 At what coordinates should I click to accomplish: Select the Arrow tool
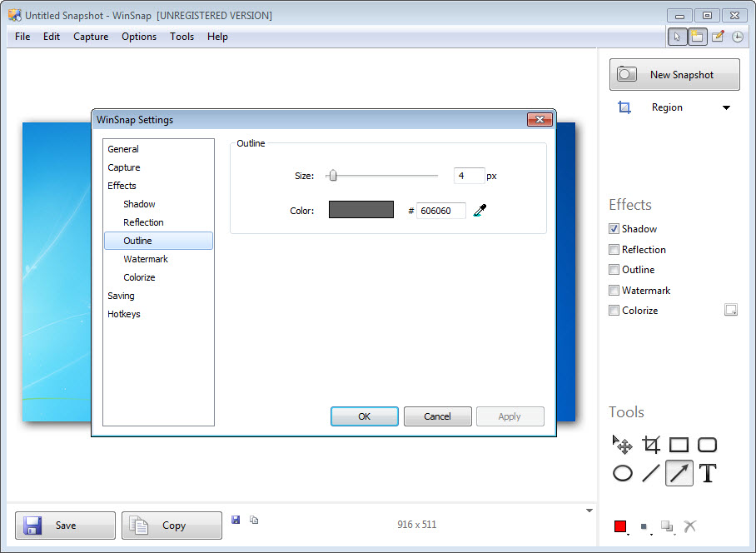click(x=679, y=473)
